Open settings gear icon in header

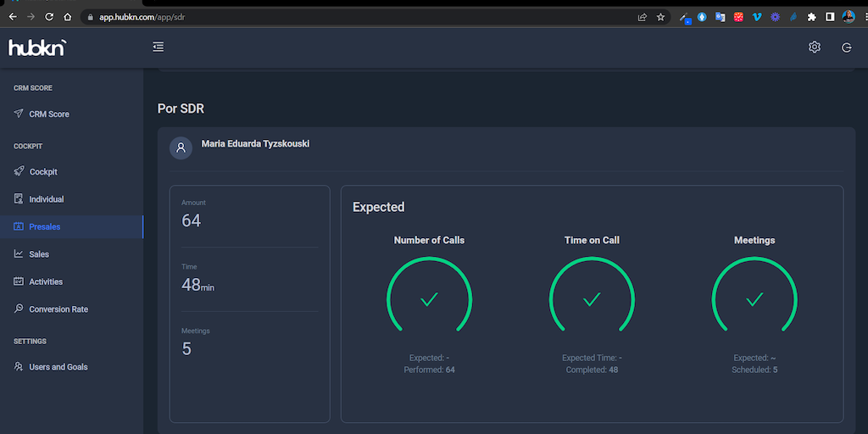pyautogui.click(x=815, y=47)
